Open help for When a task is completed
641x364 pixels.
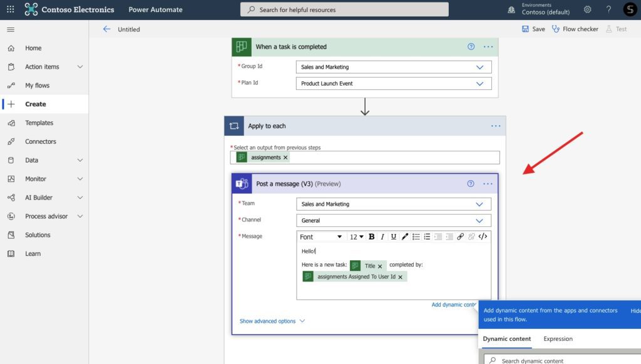coord(471,46)
